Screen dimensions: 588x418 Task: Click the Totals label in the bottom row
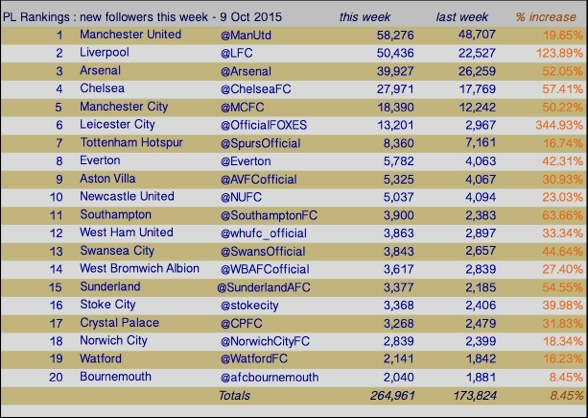(234, 396)
